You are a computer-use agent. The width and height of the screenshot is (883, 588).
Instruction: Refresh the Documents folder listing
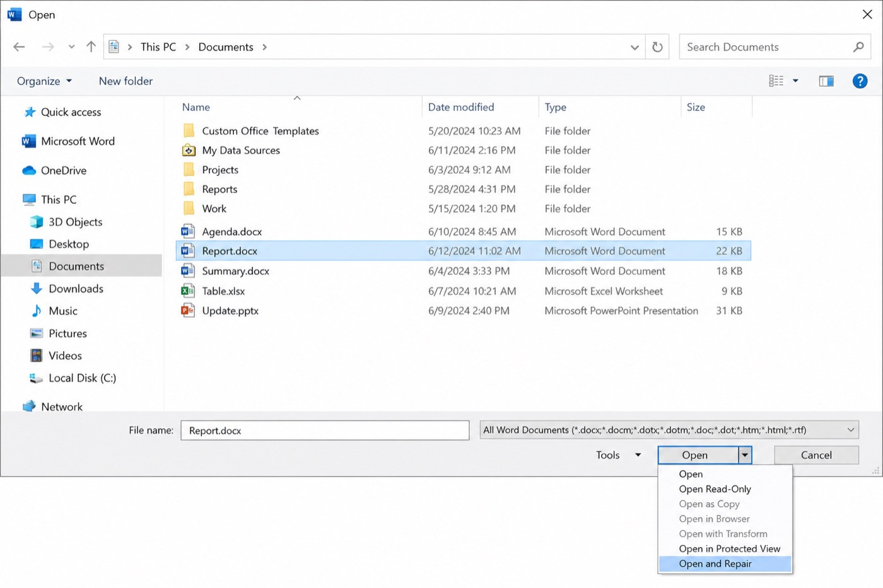click(x=657, y=47)
